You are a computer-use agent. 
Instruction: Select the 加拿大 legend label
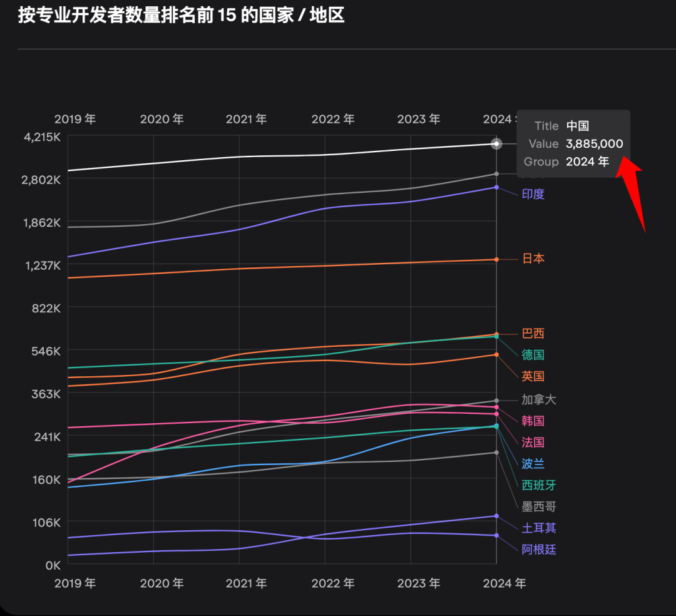pos(539,399)
